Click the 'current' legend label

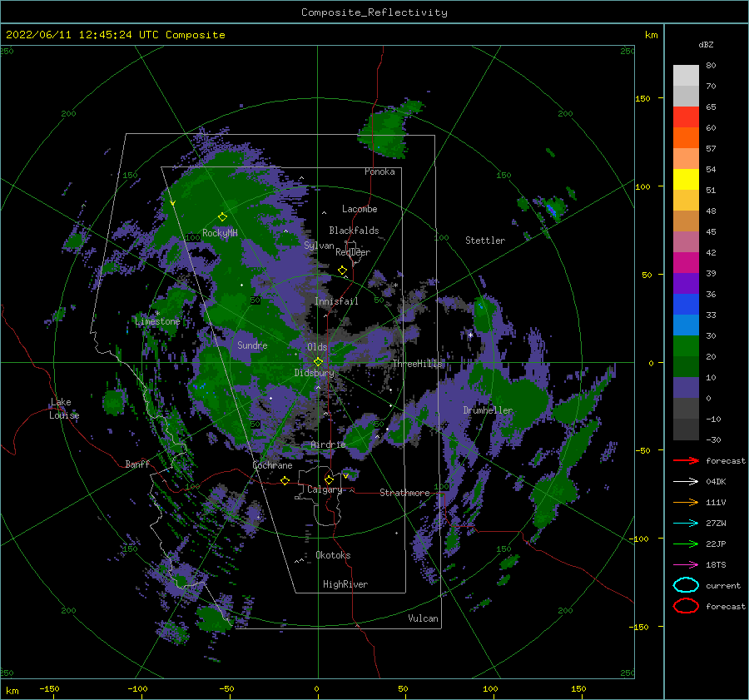pyautogui.click(x=723, y=585)
